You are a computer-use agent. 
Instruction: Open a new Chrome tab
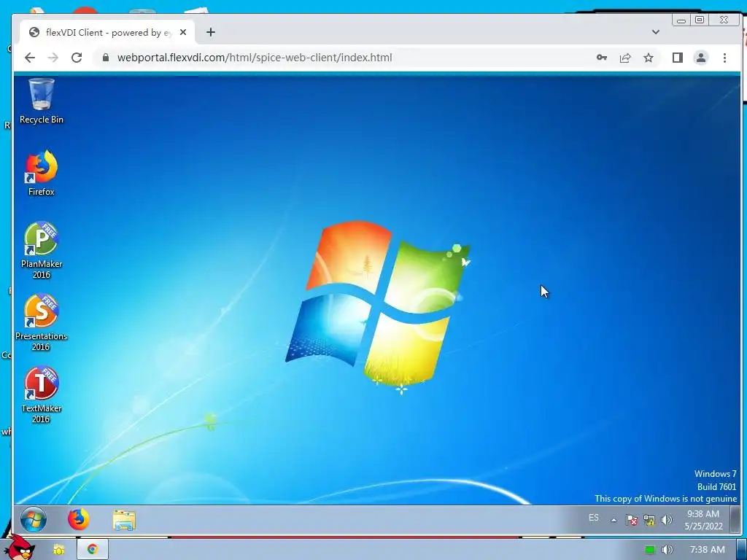coord(211,32)
